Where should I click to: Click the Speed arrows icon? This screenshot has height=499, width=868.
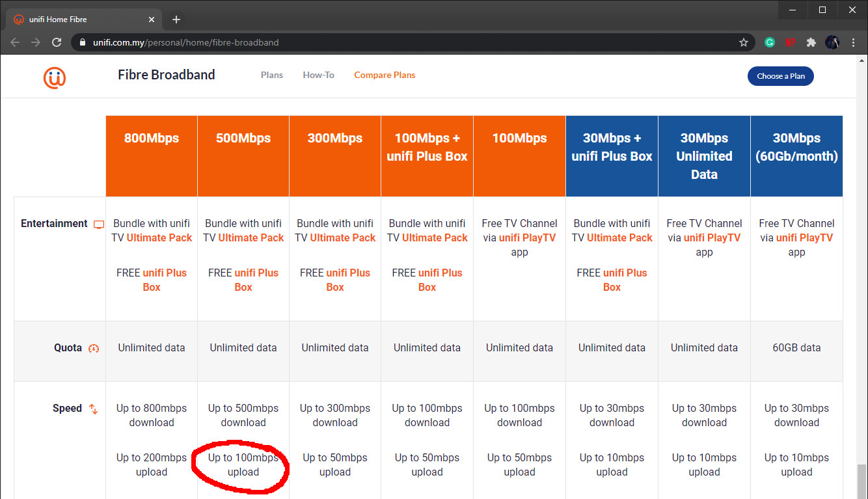pyautogui.click(x=94, y=409)
